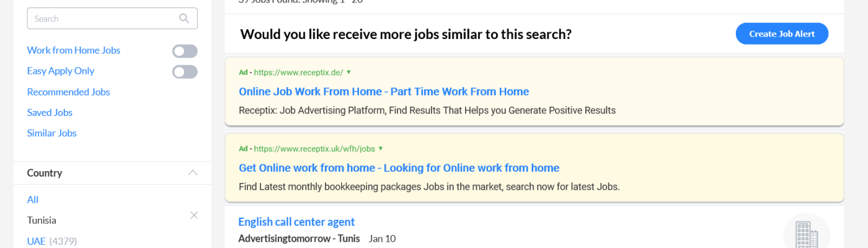Viewport: 868px width, 248px height.
Task: Open the English call center agent job
Action: (296, 222)
